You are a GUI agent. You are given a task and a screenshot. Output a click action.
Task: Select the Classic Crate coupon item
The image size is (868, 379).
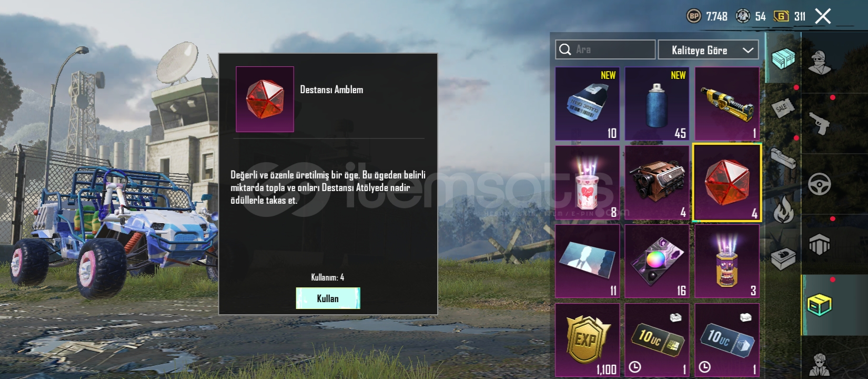click(x=588, y=104)
